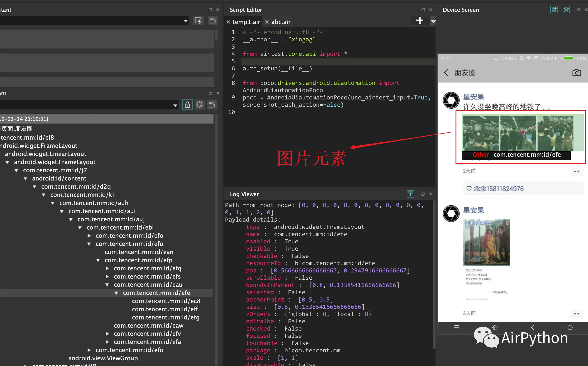Click the Log Viewer filter icon
Screen dimensions: 588x366
tap(410, 194)
